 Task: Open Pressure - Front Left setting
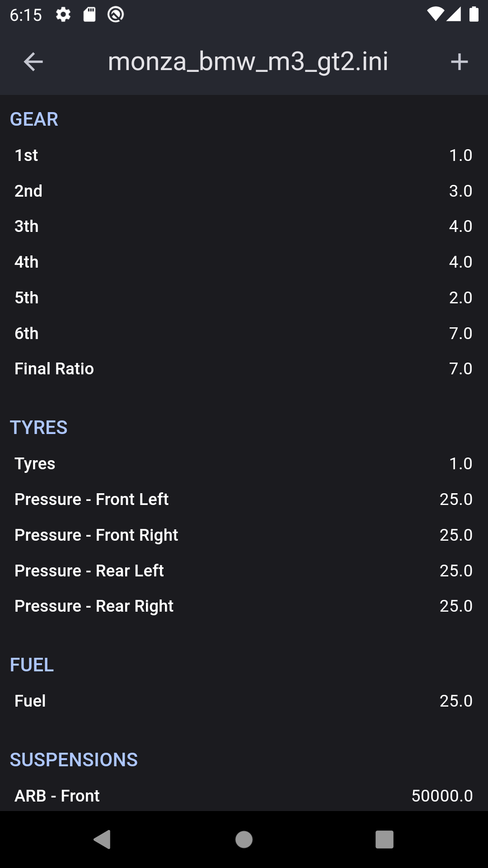244,499
